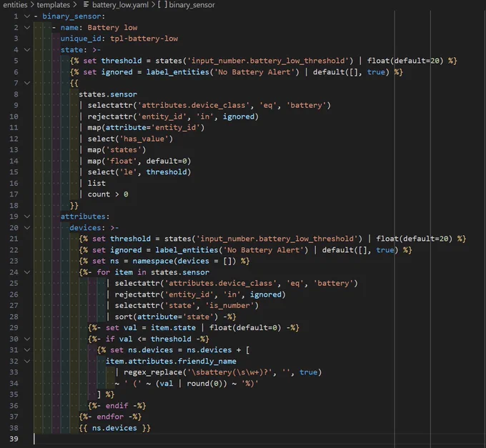
Task: Click 'map(attribute='entity_id')' on line 11
Action: 146,128
